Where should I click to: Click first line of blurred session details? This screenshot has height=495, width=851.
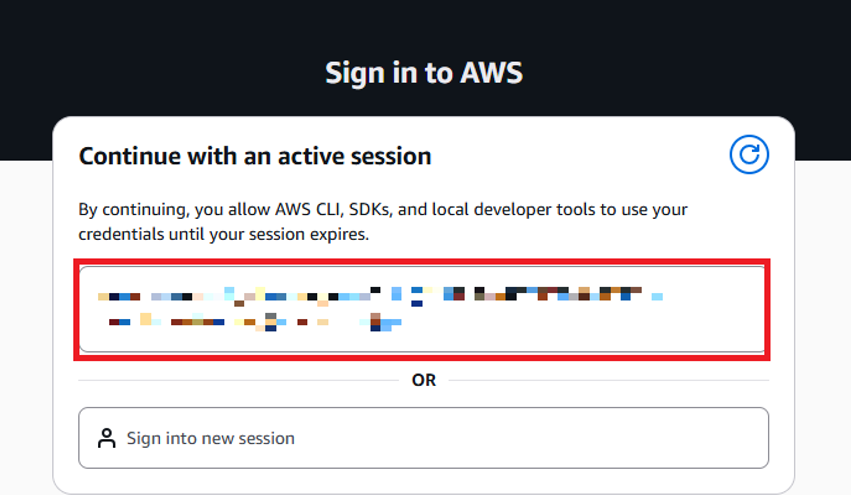click(x=380, y=295)
